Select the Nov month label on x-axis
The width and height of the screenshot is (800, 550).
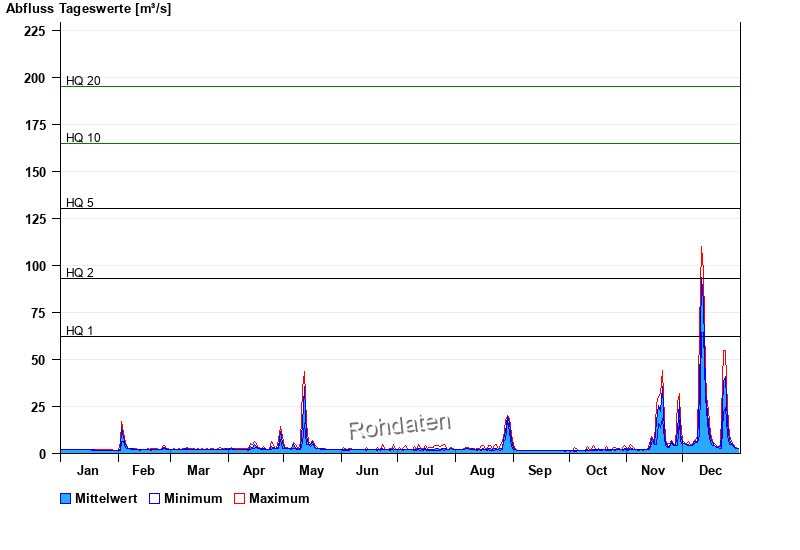coord(653,471)
